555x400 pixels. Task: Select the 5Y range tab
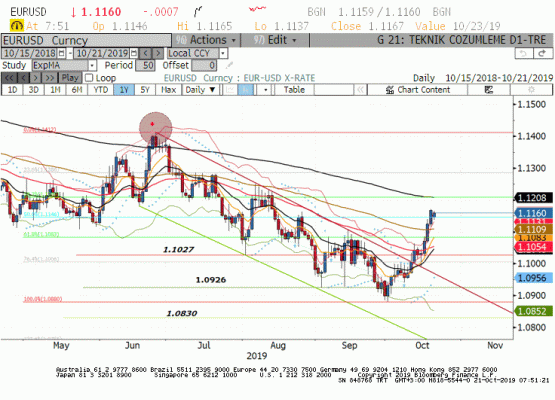[x=145, y=90]
